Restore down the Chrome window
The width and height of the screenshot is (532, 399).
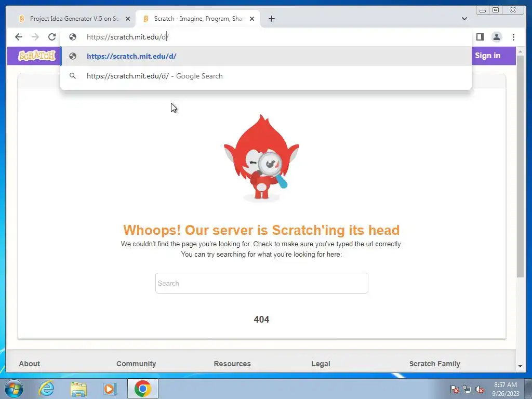pos(496,10)
